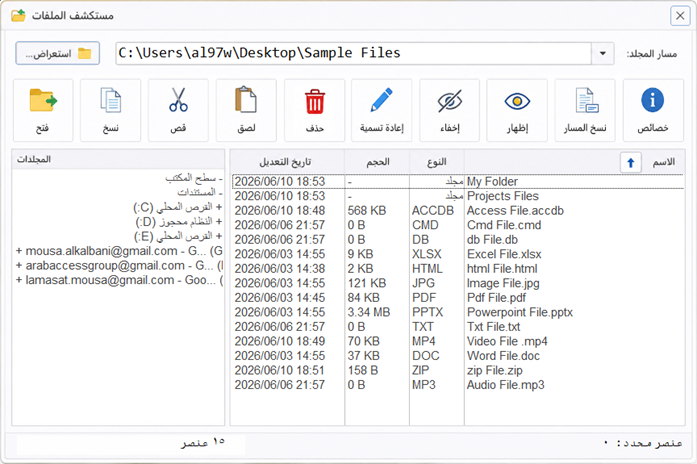Select Excel File.xlsx in list
This screenshot has height=464, width=697.
tap(458, 254)
